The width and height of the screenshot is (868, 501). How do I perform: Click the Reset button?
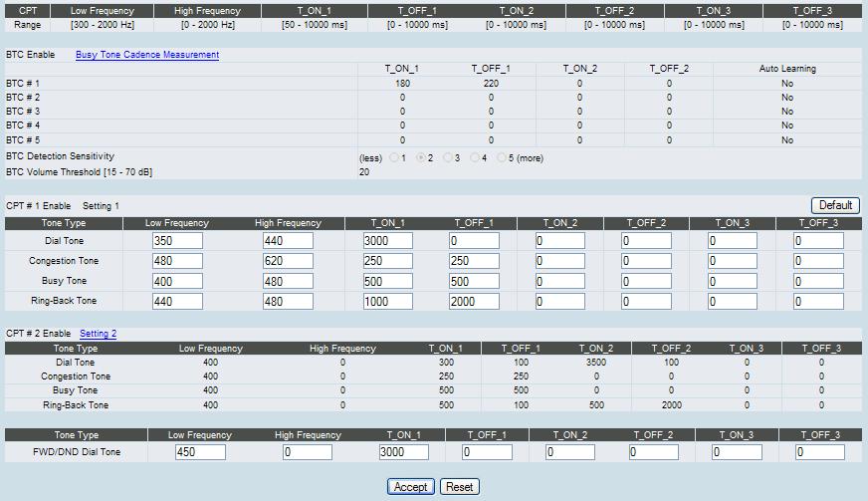pos(459,487)
